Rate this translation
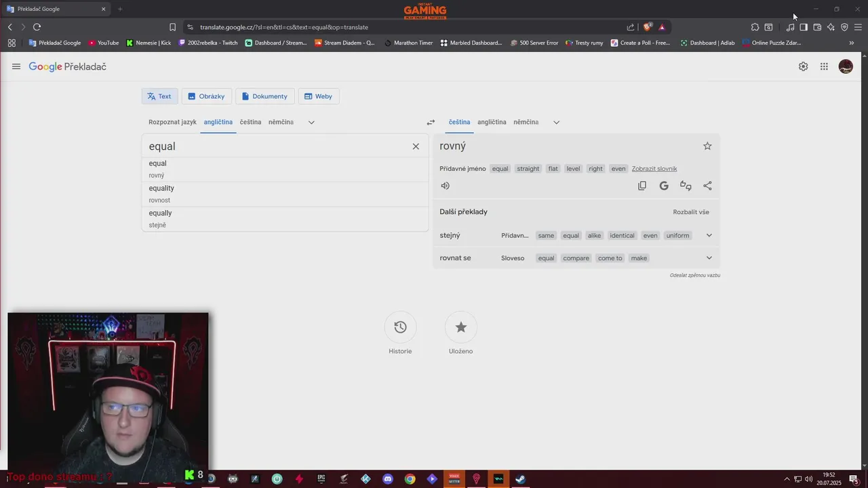The width and height of the screenshot is (868, 488). pyautogui.click(x=686, y=186)
